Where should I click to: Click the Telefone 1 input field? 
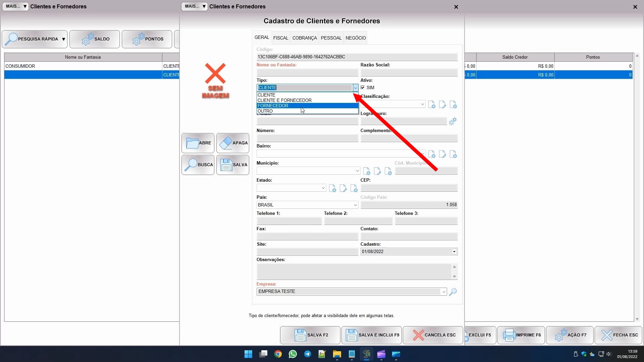click(289, 221)
